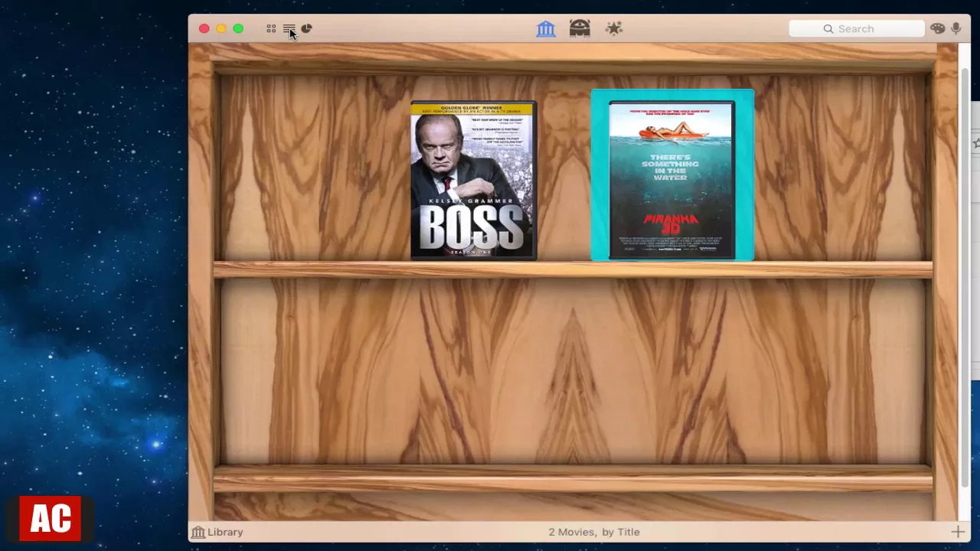Open the theme palette icon

pyautogui.click(x=938, y=29)
